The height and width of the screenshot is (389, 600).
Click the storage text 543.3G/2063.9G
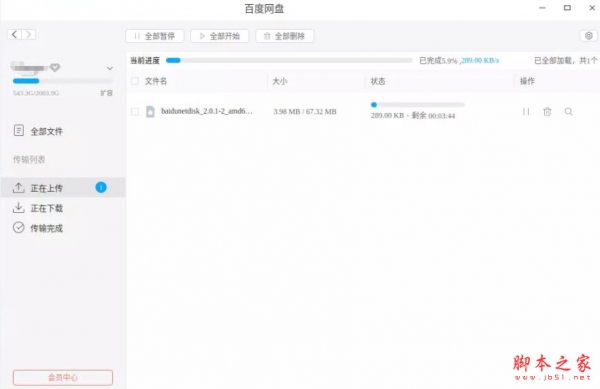coord(36,93)
